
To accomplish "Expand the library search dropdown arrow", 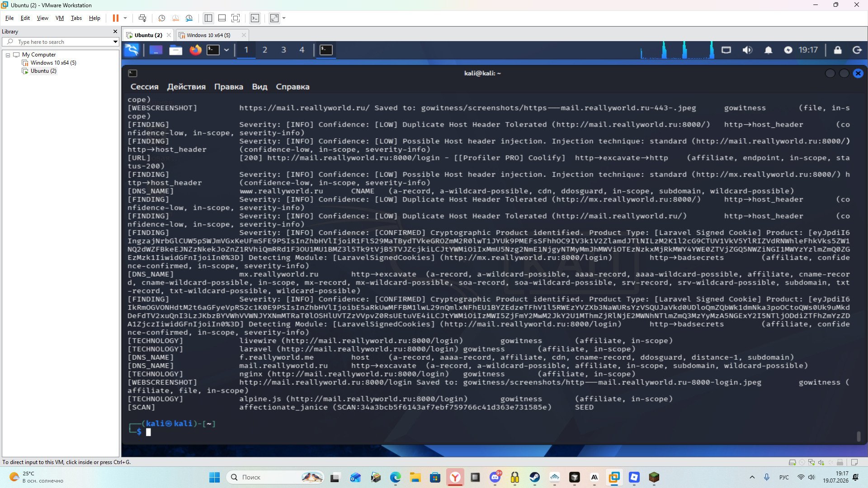I will [x=115, y=42].
